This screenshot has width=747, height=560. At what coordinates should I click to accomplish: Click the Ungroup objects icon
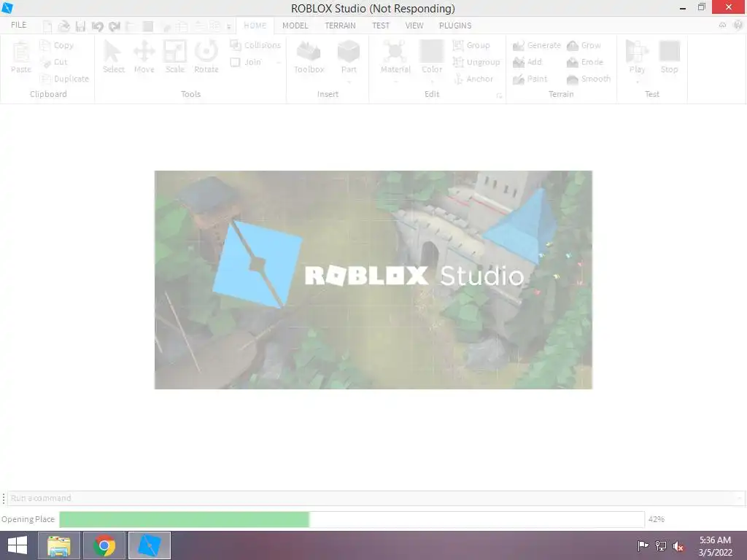(x=458, y=62)
